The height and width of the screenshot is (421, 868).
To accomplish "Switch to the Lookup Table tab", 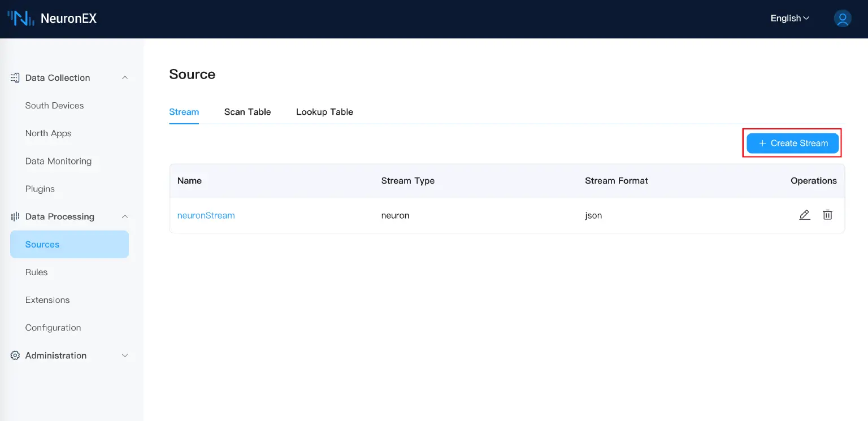I will pyautogui.click(x=324, y=111).
